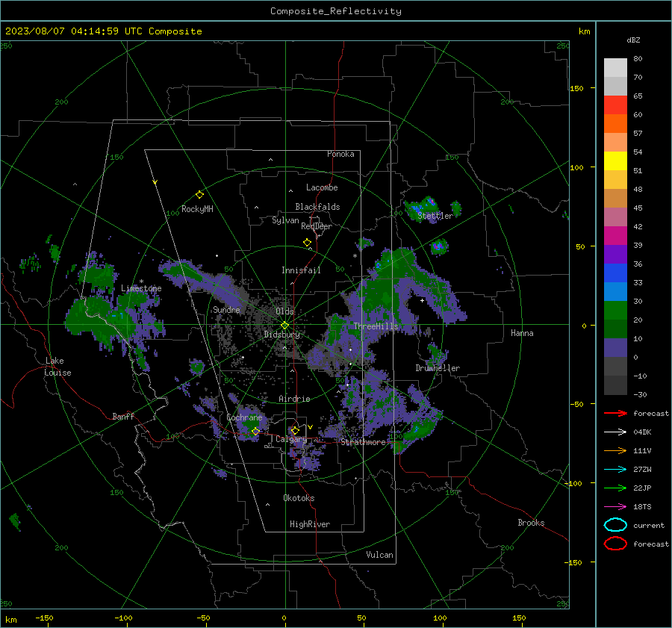Click the RedDeer label

317,226
